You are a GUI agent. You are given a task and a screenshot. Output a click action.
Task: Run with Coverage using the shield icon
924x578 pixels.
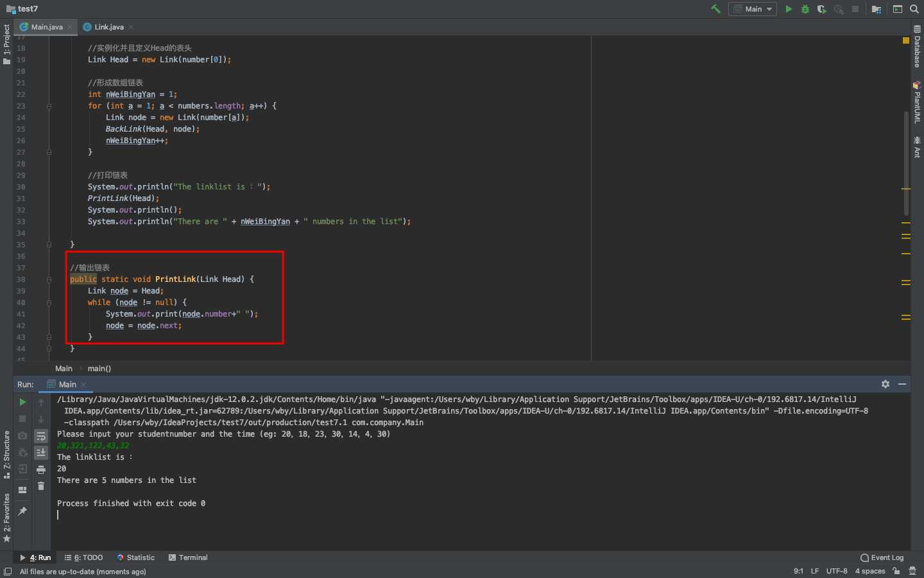(x=821, y=9)
